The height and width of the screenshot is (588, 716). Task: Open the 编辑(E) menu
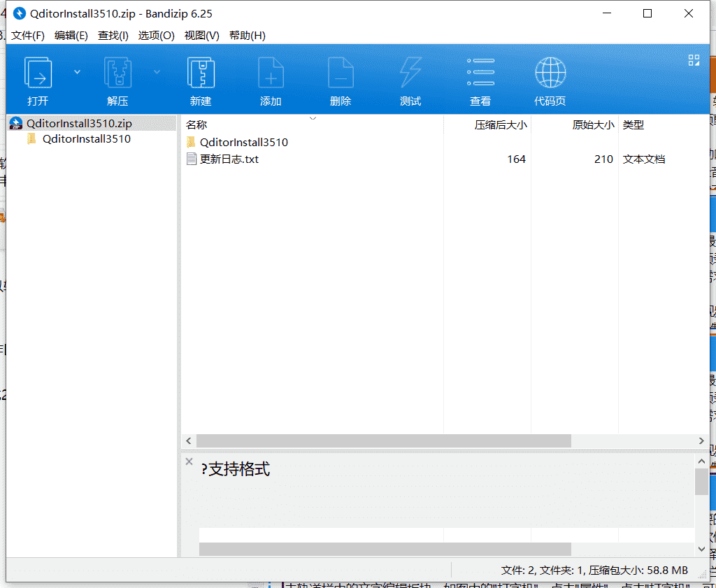71,36
